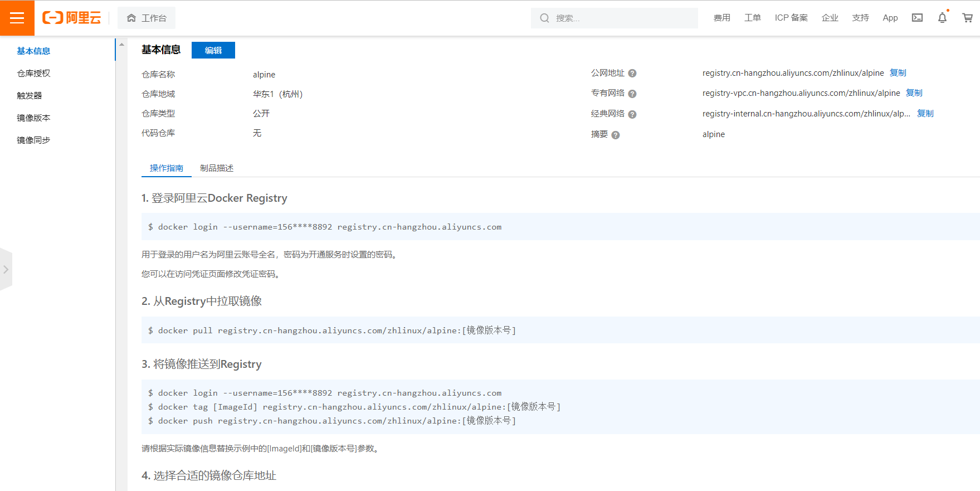Open the notifications bell

pos(942,18)
